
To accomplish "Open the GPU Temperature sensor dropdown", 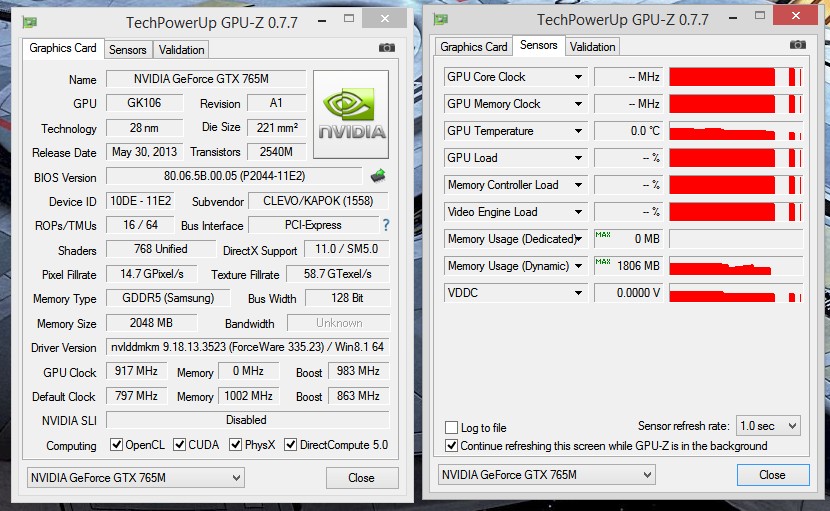I will pos(579,131).
